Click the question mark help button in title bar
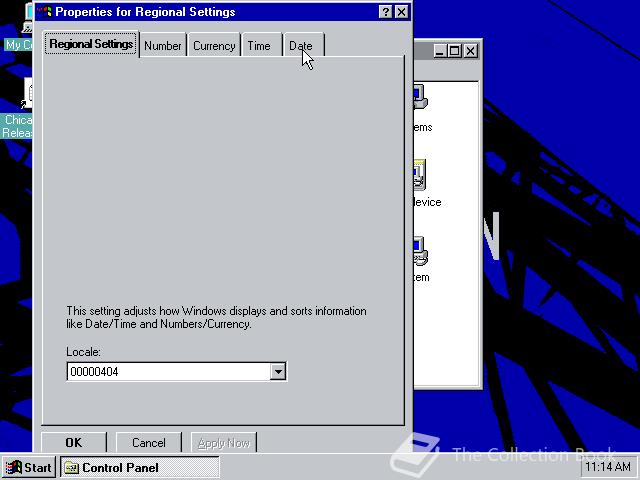The height and width of the screenshot is (480, 640). pos(385,12)
